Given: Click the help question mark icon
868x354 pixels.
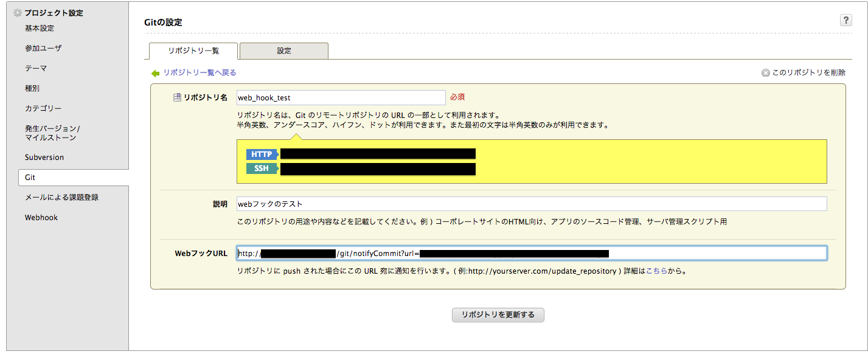Looking at the screenshot, I should (x=845, y=20).
